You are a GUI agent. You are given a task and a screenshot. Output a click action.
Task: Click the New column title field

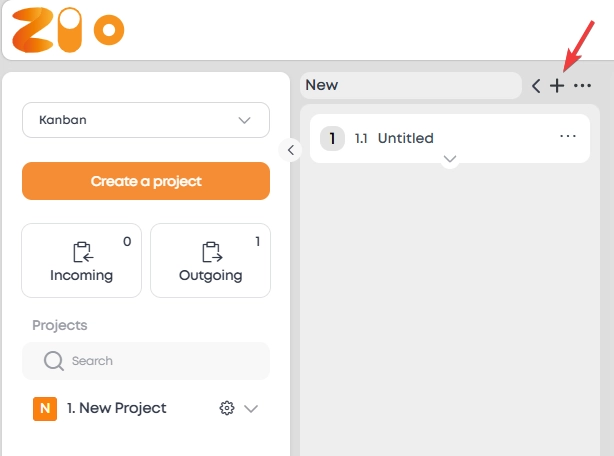tap(410, 86)
